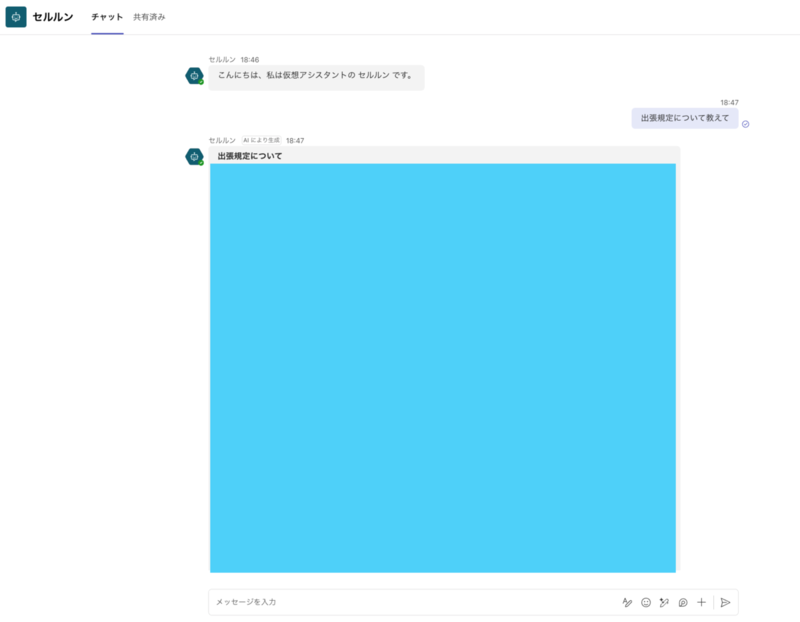Click the AI rewrite pen icon
This screenshot has width=800, height=622.
click(x=664, y=603)
